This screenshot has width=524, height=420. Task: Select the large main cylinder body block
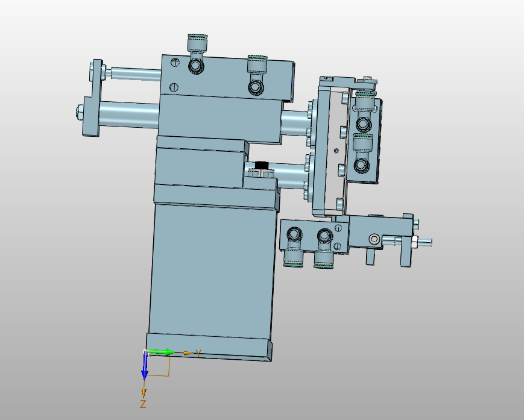point(212,272)
